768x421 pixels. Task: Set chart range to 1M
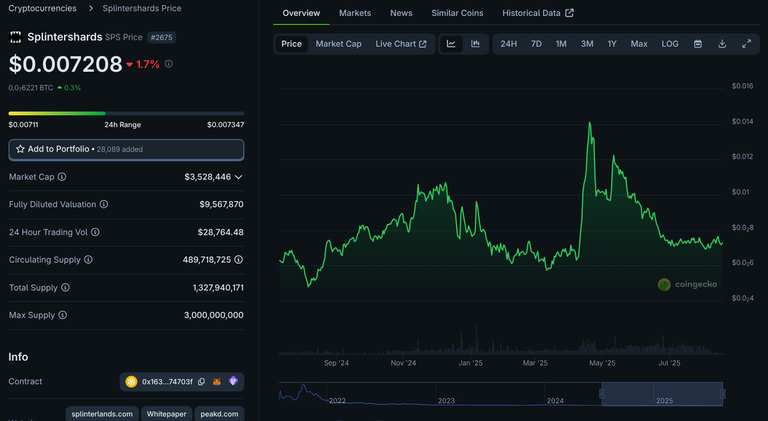[x=561, y=44]
